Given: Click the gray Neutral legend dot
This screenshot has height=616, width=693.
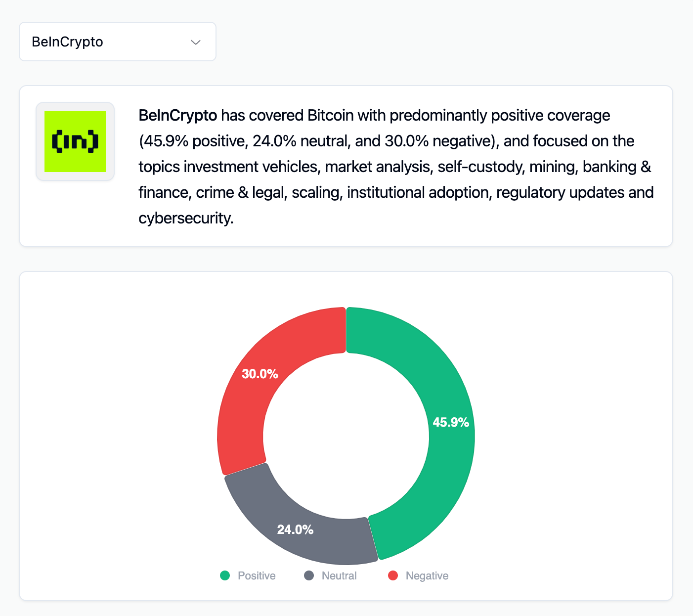Looking at the screenshot, I should pos(309,575).
